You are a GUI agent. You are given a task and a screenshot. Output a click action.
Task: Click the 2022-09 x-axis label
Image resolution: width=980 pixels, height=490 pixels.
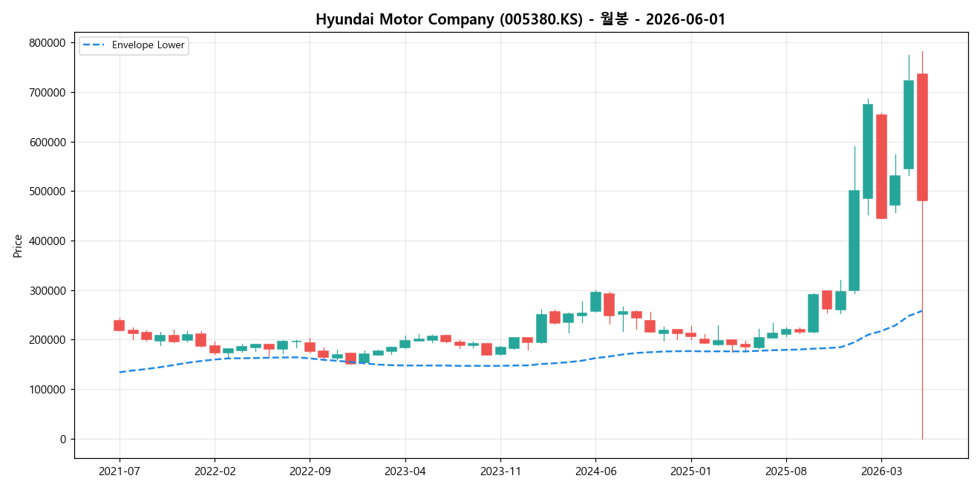tap(310, 471)
